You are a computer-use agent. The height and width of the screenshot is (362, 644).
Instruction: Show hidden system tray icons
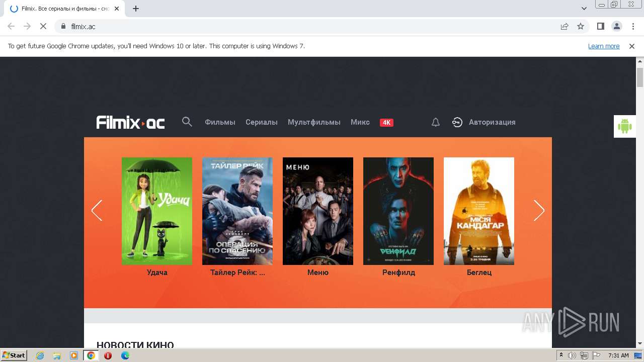pos(561,355)
